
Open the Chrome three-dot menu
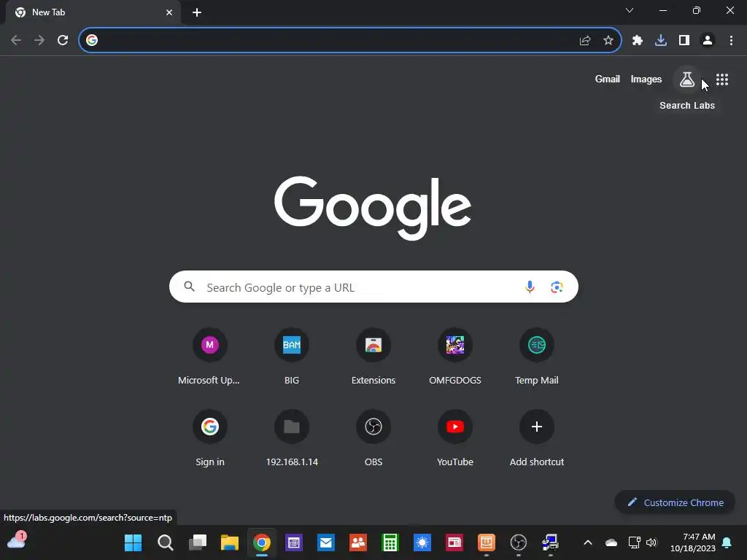(731, 41)
